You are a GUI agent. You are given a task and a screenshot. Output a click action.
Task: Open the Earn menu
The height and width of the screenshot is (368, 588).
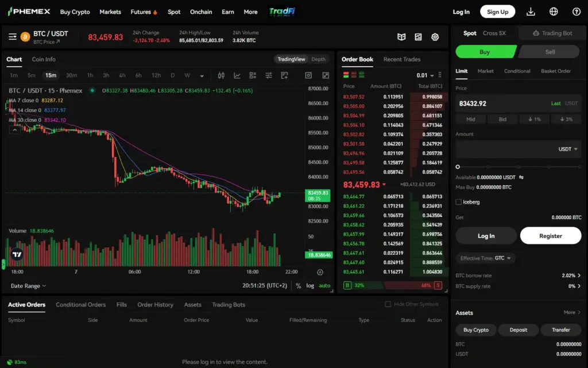tap(227, 12)
